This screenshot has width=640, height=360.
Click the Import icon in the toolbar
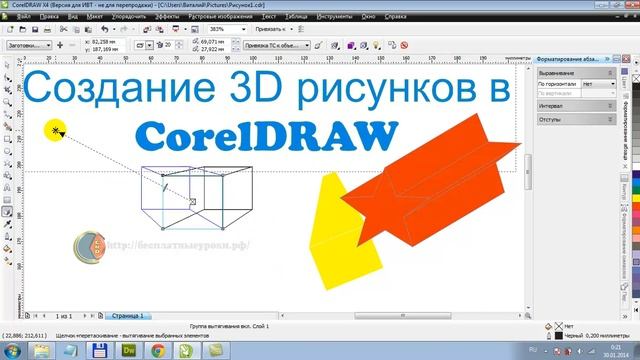pos(147,29)
